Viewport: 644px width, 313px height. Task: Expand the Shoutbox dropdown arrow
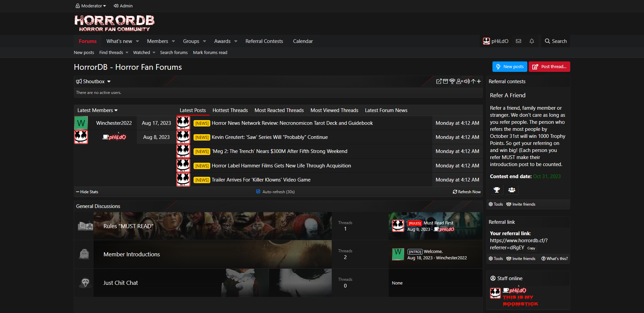[x=109, y=82]
